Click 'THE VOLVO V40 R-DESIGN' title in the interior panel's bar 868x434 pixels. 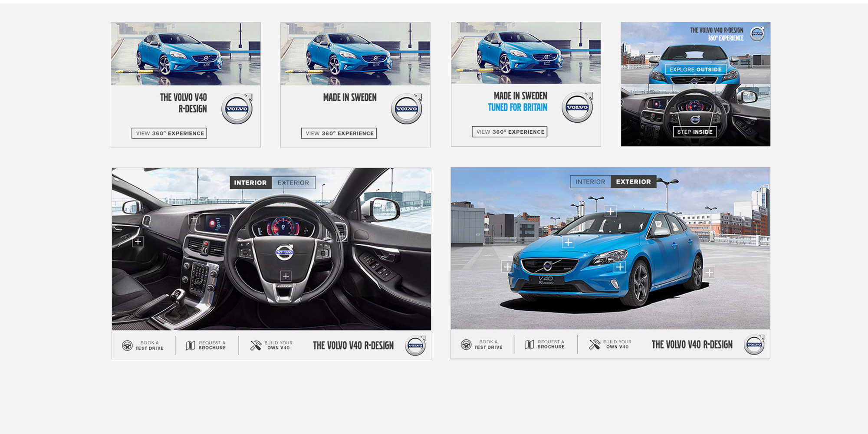coord(353,345)
